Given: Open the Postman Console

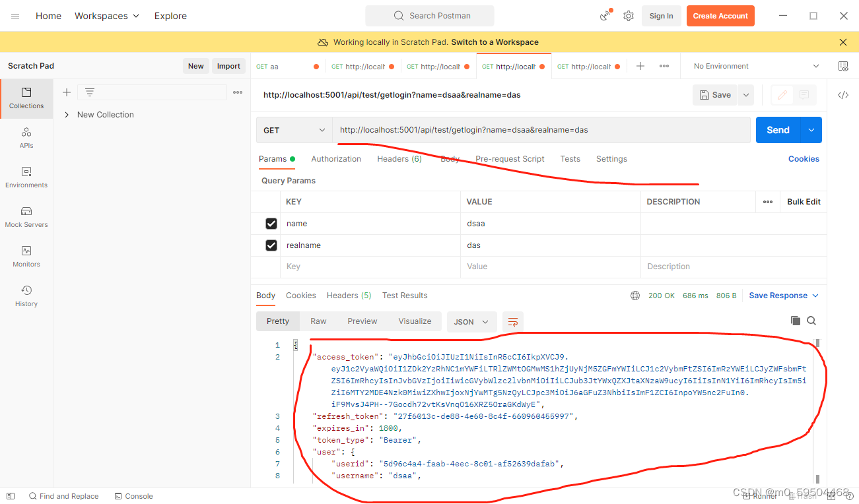Looking at the screenshot, I should click(x=133, y=495).
